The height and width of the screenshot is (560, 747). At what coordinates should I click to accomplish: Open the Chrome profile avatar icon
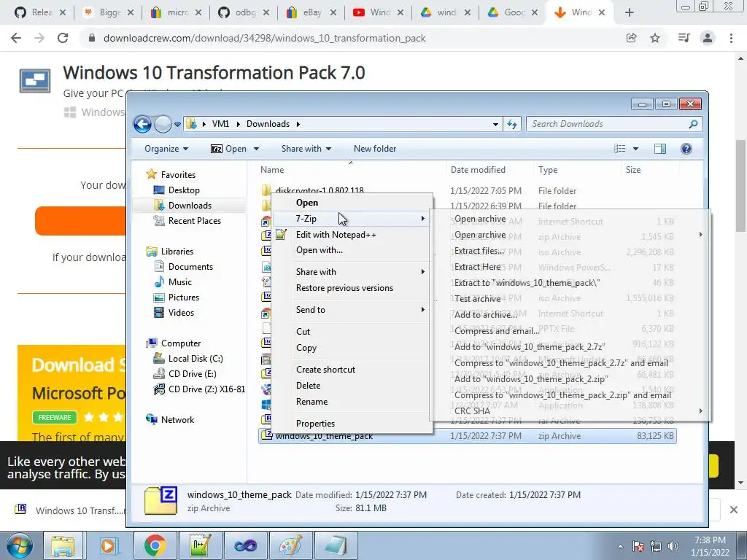coord(708,38)
